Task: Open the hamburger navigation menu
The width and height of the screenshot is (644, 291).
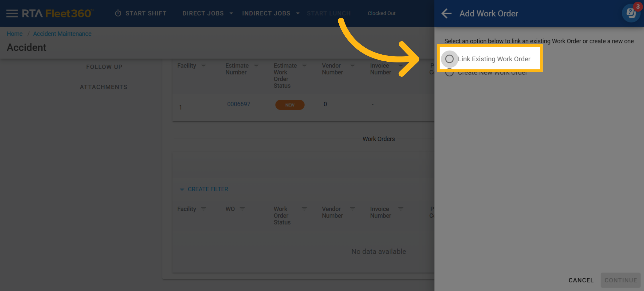Action: (12, 13)
